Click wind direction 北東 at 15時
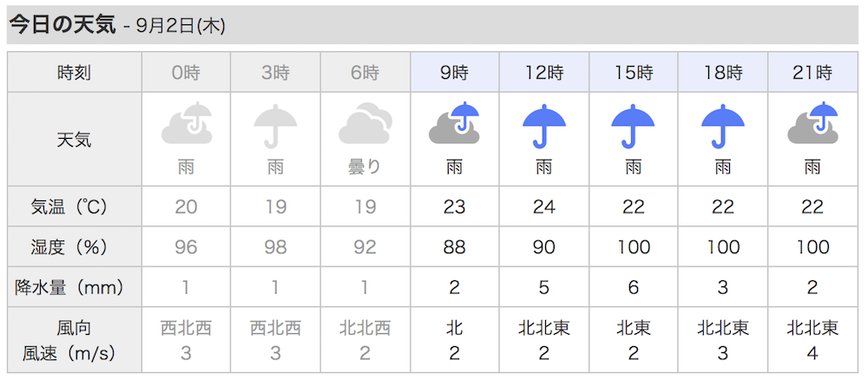The width and height of the screenshot is (868, 380). [x=634, y=329]
